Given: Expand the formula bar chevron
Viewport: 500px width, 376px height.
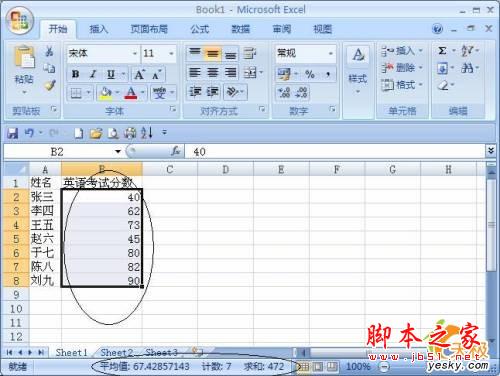Looking at the screenshot, I should click(x=490, y=151).
